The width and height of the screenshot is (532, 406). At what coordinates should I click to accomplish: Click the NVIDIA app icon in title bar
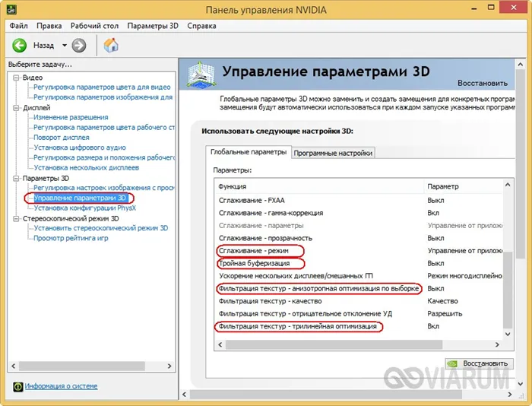(x=11, y=10)
